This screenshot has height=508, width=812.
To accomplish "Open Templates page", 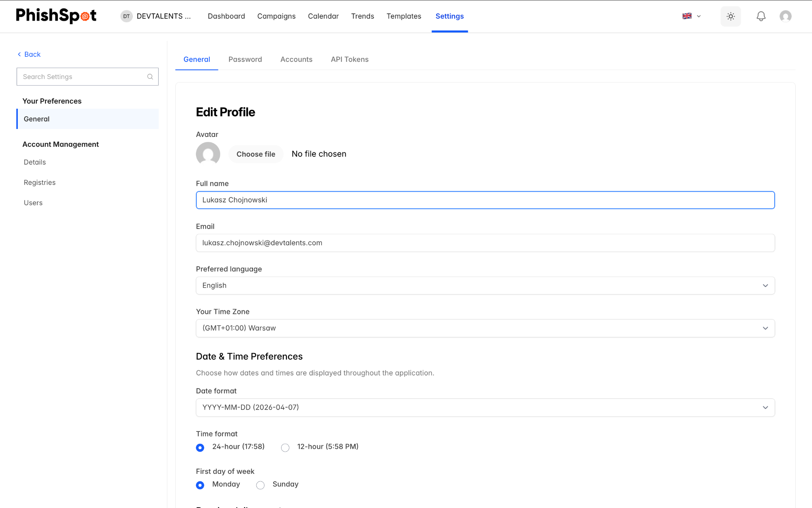I will pos(404,16).
